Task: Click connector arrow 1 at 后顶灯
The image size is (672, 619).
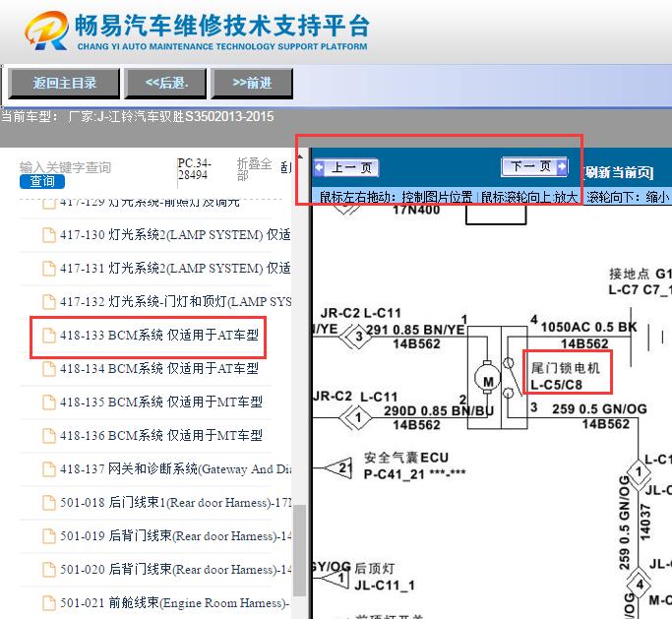Action: (336, 579)
